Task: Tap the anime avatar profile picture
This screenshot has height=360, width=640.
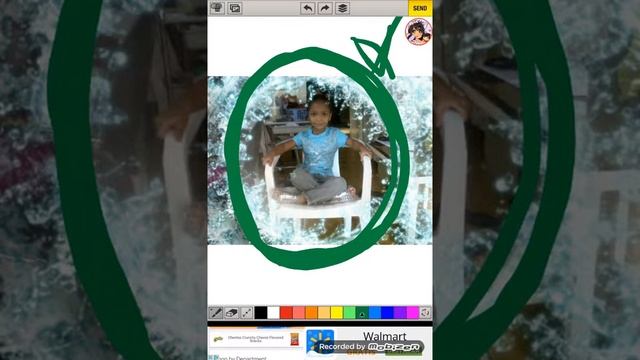Action: (x=418, y=31)
